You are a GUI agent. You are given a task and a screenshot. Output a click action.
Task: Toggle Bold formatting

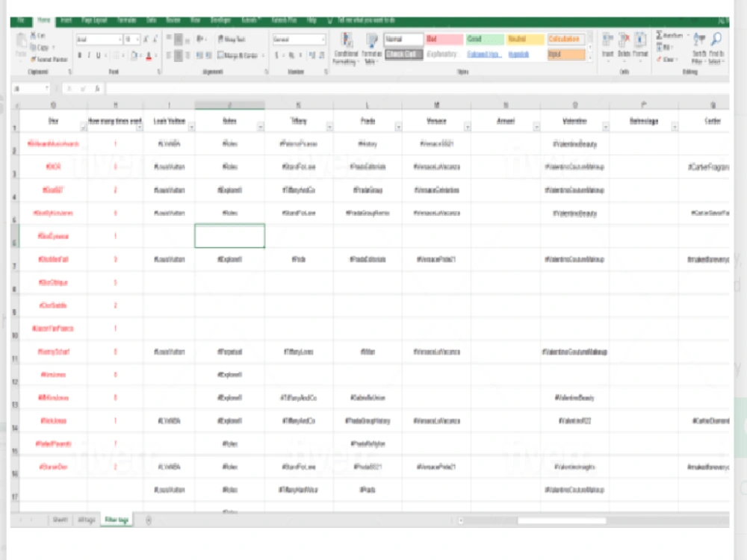[x=80, y=56]
